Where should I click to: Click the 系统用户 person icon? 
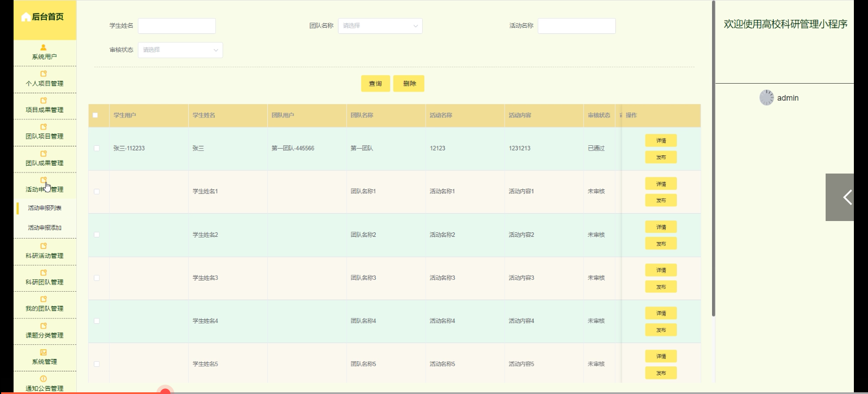pos(44,47)
